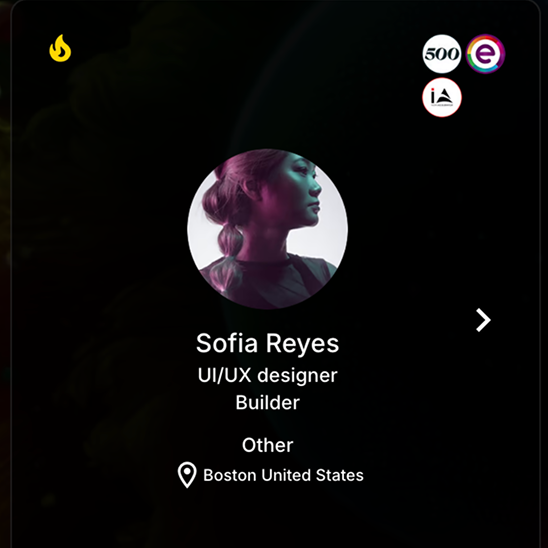Viewport: 548px width, 548px height.
Task: Click the word Boston in the location
Action: click(230, 475)
